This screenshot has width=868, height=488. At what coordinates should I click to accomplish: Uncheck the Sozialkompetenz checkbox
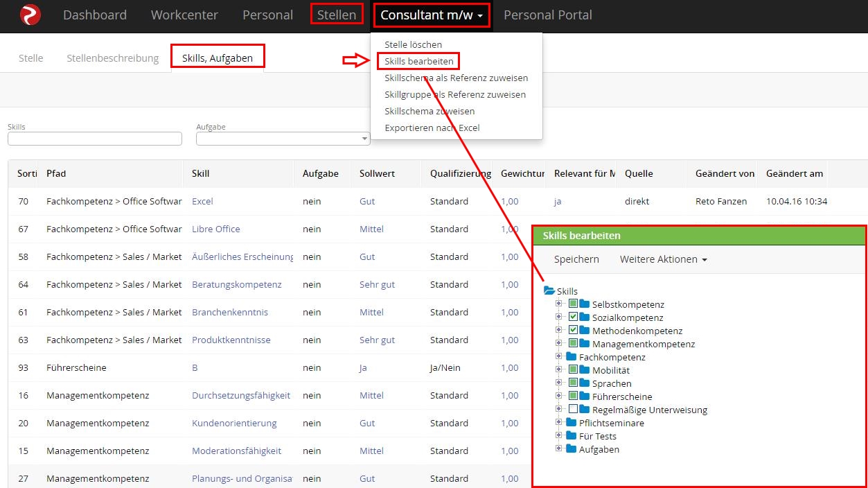click(x=573, y=317)
